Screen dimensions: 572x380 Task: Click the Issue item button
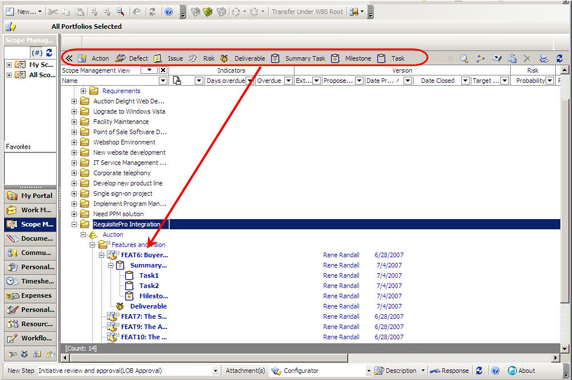[169, 58]
